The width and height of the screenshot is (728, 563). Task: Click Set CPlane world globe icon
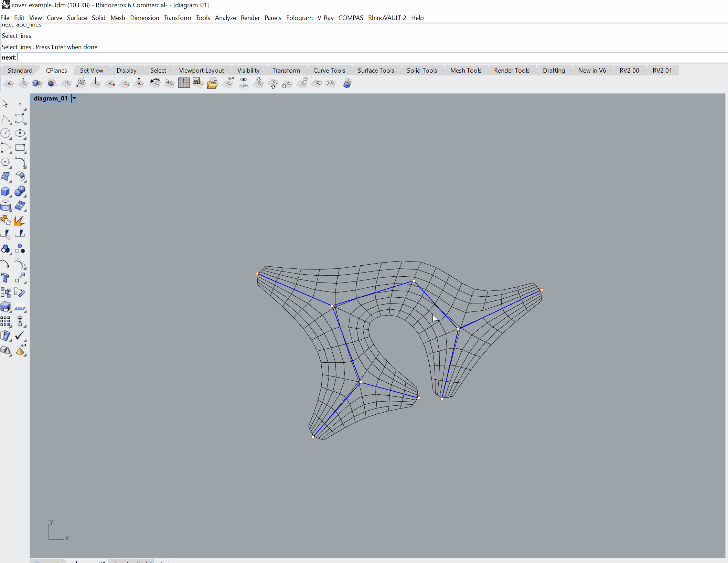pos(52,83)
